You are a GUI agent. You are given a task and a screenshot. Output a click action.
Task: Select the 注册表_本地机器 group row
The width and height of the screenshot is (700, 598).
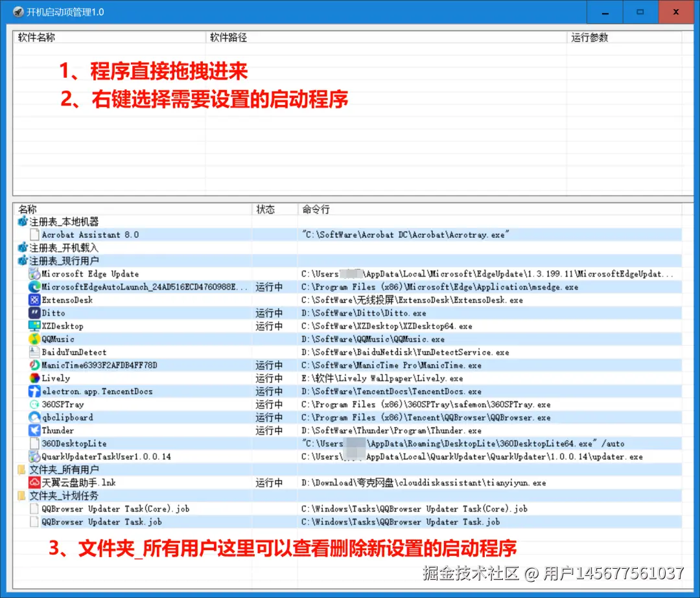(x=349, y=222)
